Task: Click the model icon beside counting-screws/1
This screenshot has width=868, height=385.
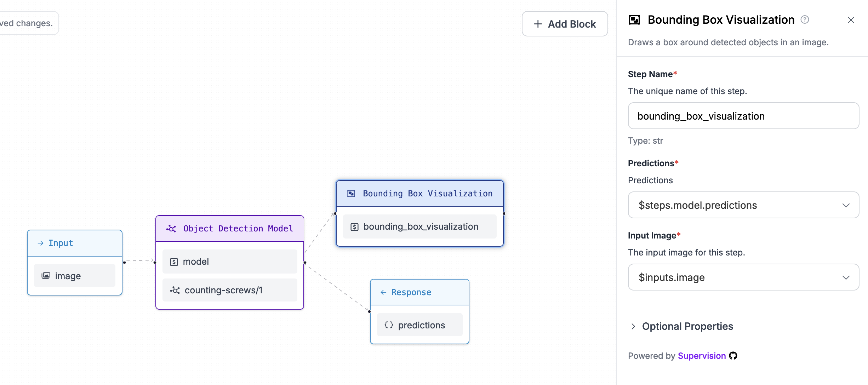Action: [x=175, y=290]
